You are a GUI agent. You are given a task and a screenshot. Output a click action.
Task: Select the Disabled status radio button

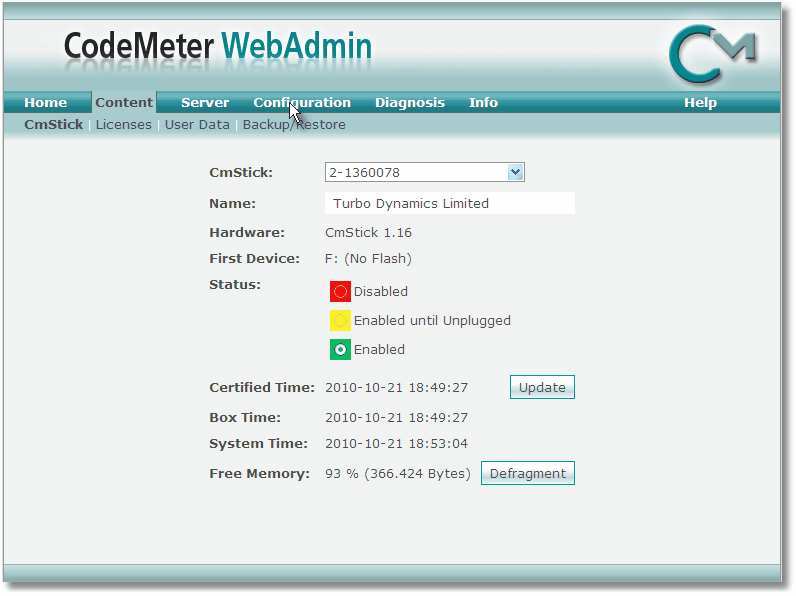click(340, 291)
